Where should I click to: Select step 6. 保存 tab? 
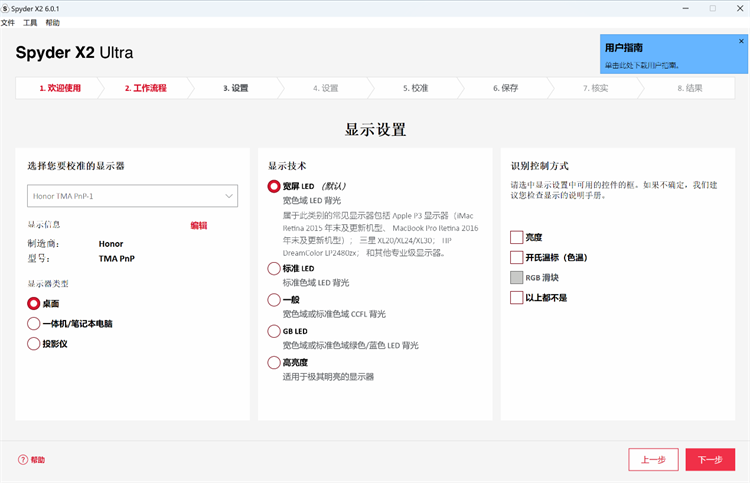tap(506, 88)
